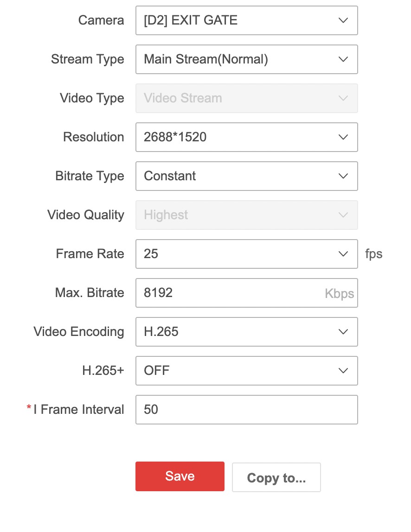Click the fps unit label beside Frame Rate

click(373, 254)
